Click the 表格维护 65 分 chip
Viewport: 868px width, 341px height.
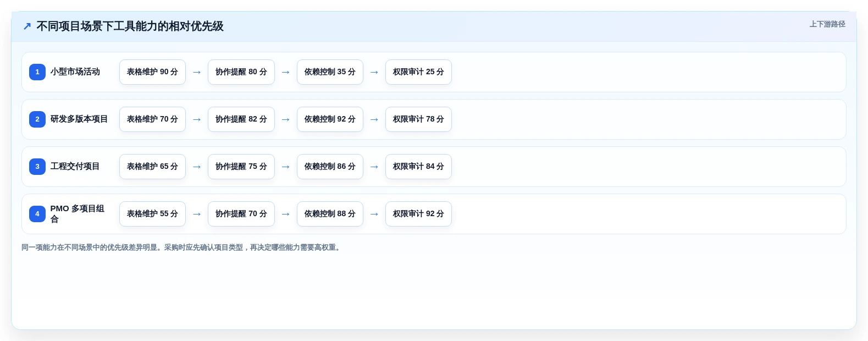tap(152, 167)
